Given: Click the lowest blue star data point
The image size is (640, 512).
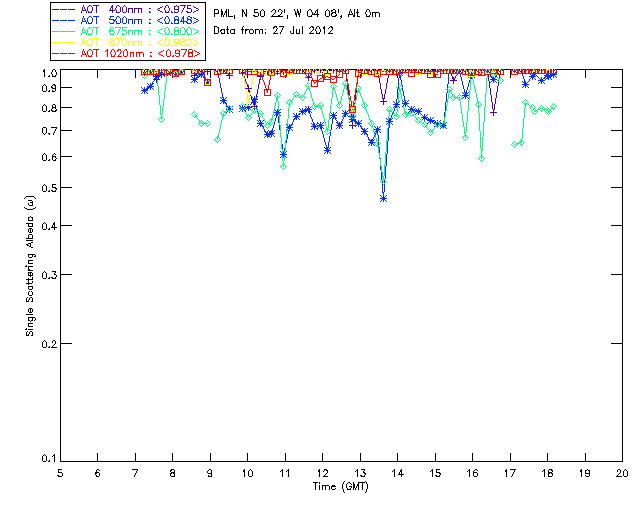Looking at the screenshot, I should tap(383, 199).
